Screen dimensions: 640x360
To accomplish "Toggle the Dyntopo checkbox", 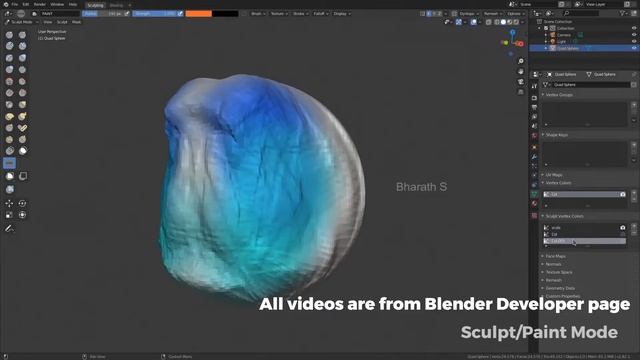I will point(454,13).
